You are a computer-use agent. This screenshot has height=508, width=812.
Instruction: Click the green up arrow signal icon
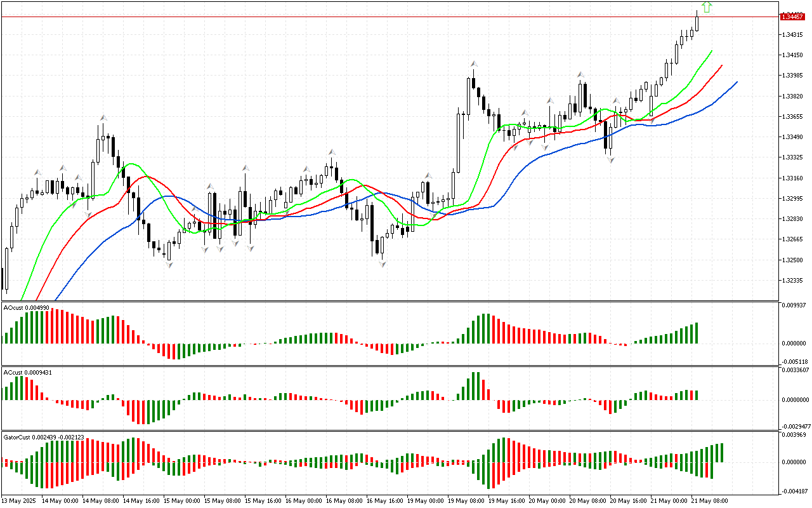click(x=707, y=7)
